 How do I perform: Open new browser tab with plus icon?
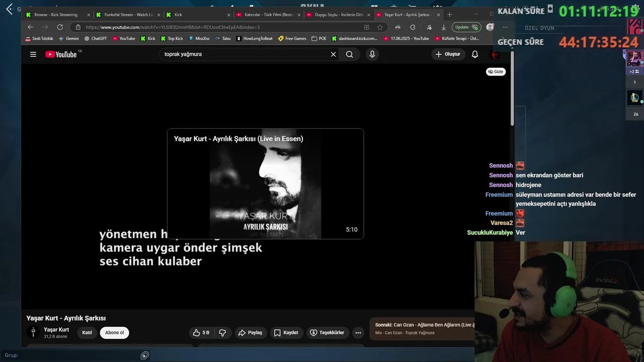tap(449, 15)
